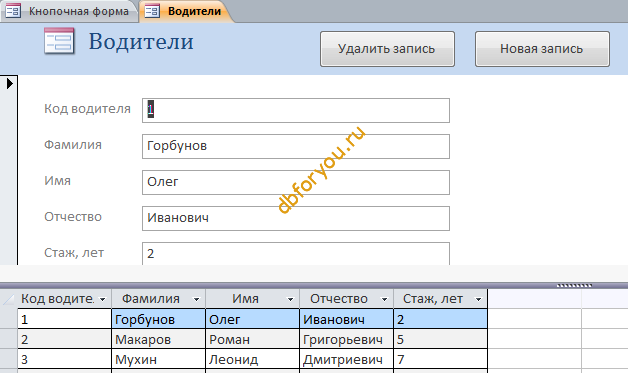Expand the Стаж, лет column dropdown

click(x=479, y=299)
